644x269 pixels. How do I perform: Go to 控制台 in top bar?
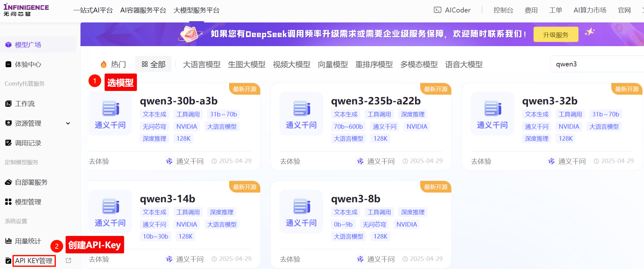tap(503, 10)
